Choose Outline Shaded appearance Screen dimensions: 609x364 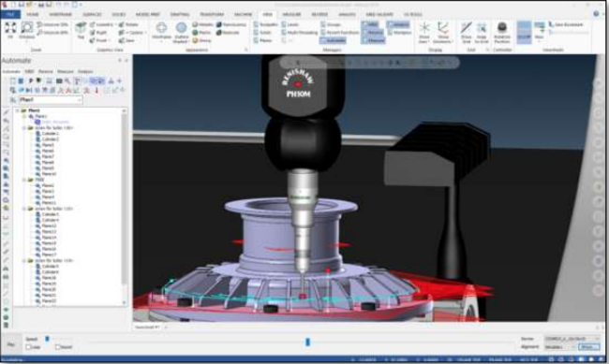point(181,32)
